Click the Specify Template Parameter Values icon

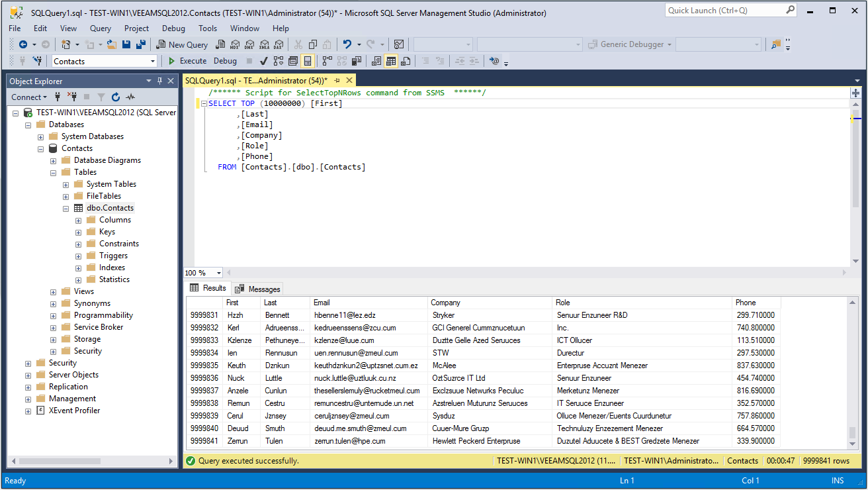(494, 61)
